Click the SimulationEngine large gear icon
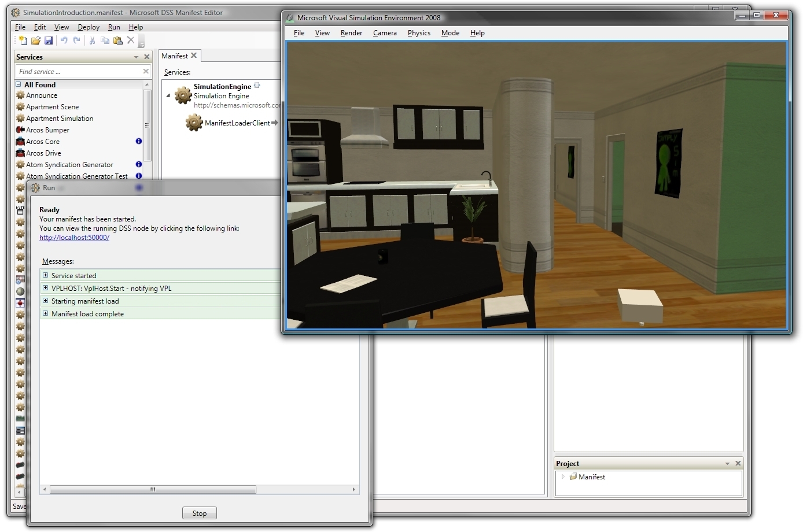This screenshot has height=532, width=803. click(183, 95)
